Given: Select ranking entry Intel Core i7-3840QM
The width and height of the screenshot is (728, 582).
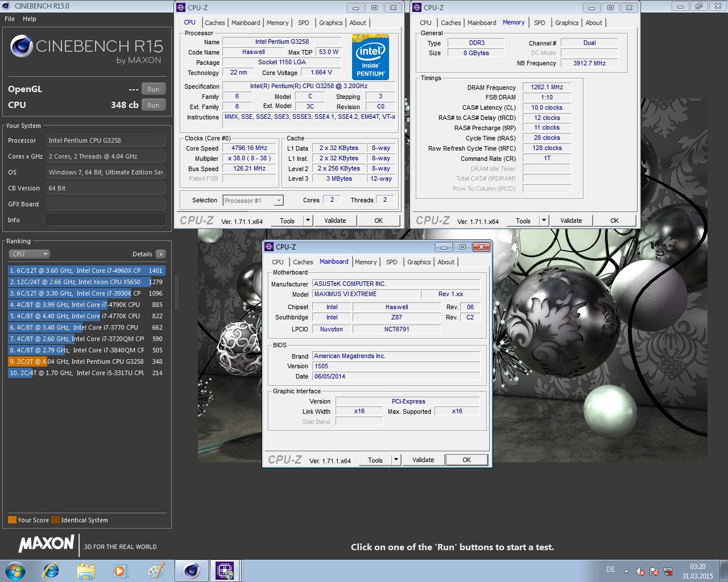Looking at the screenshot, I should coord(86,350).
